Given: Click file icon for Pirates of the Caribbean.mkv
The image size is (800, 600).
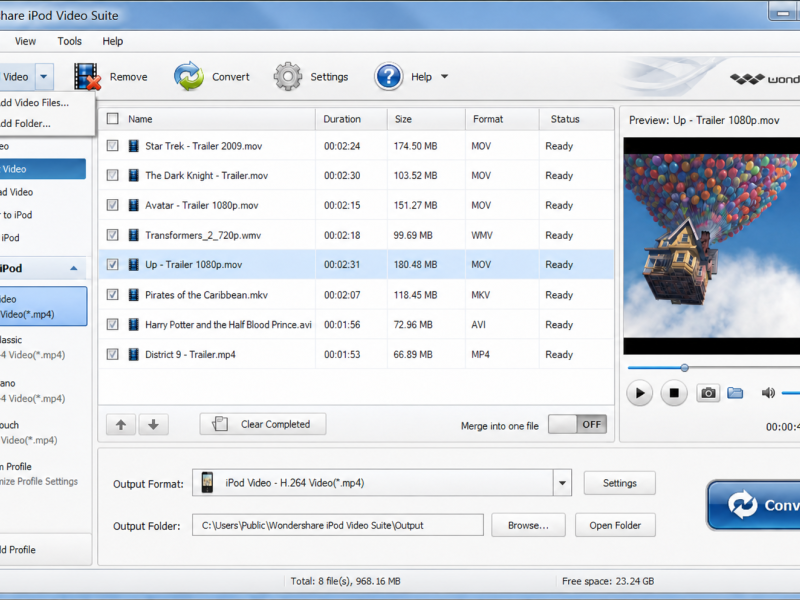Looking at the screenshot, I should click(x=134, y=295).
